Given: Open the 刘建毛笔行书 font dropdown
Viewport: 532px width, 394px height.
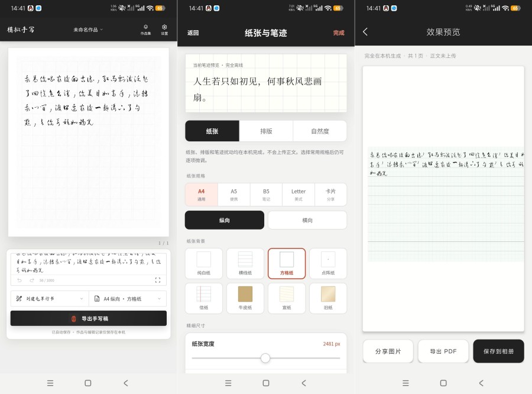Looking at the screenshot, I should (50, 299).
